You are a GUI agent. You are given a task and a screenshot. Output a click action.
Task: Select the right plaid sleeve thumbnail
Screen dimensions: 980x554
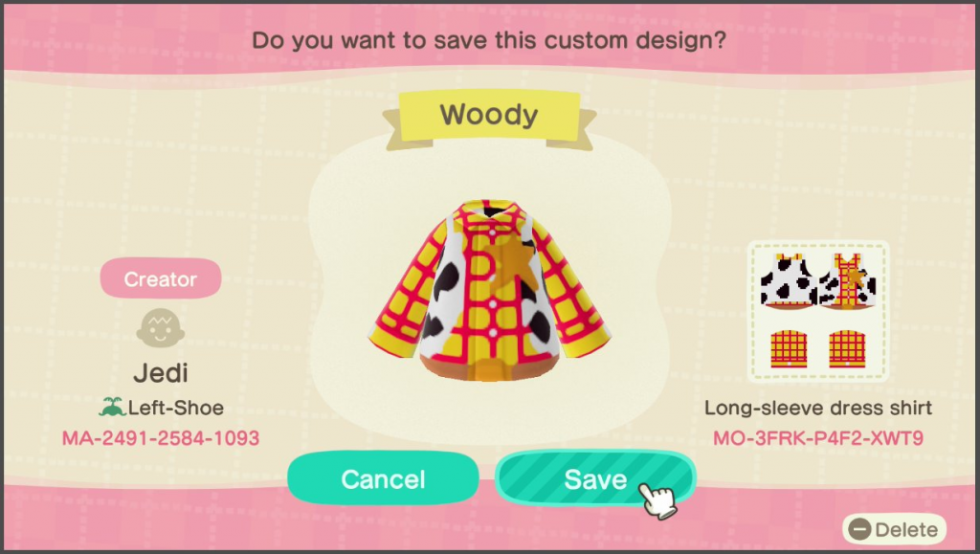coord(848,349)
